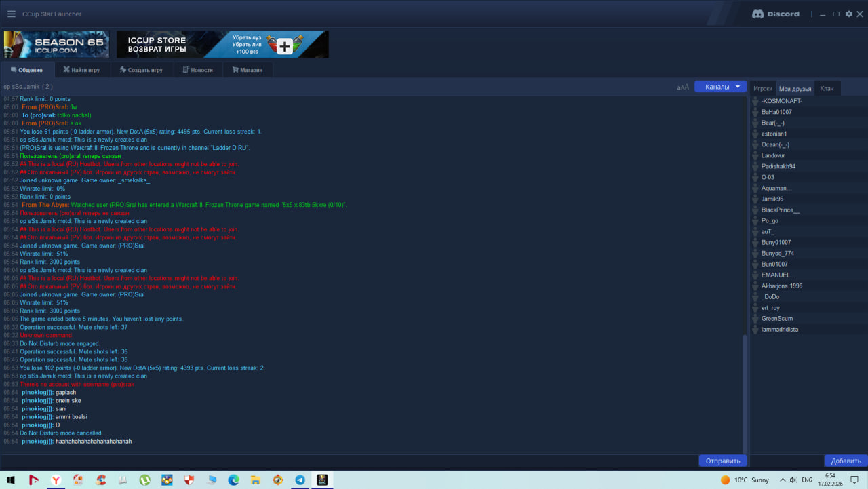Select friend GreenScum in the list
The width and height of the screenshot is (868, 489).
tap(808, 318)
